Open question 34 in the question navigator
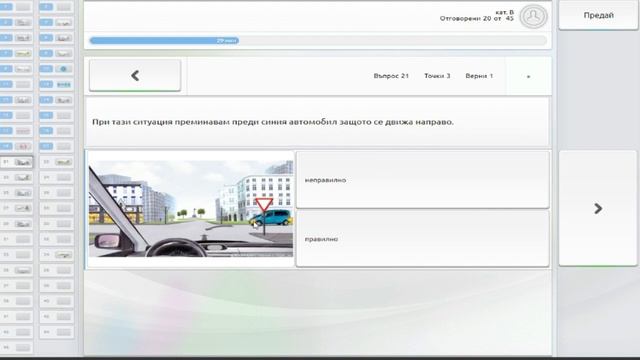 (x=56, y=255)
